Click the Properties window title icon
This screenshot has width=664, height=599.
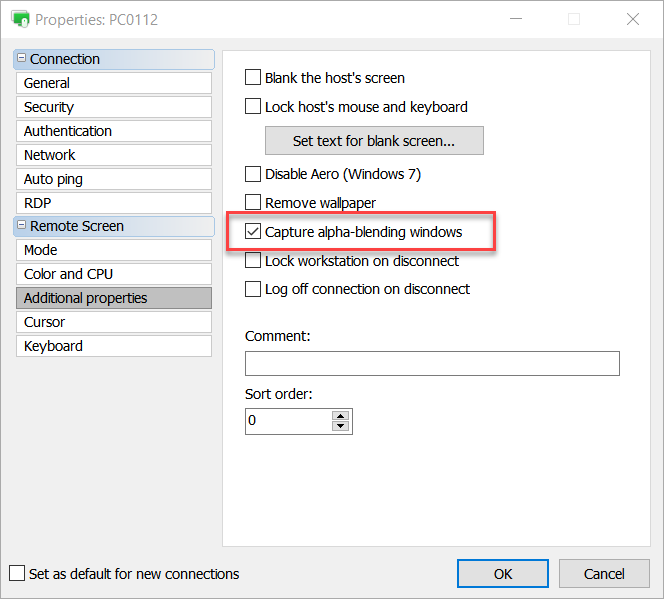pos(20,19)
